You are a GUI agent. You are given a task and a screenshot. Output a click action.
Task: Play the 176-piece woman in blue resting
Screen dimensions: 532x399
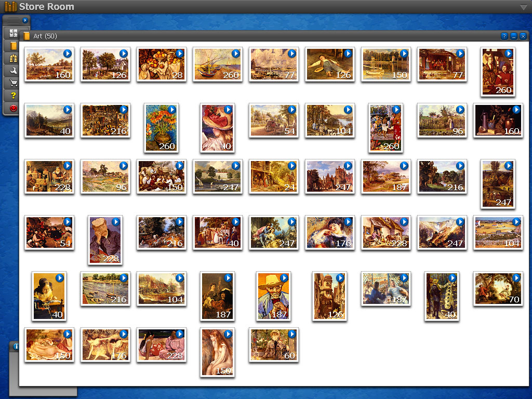(348, 222)
